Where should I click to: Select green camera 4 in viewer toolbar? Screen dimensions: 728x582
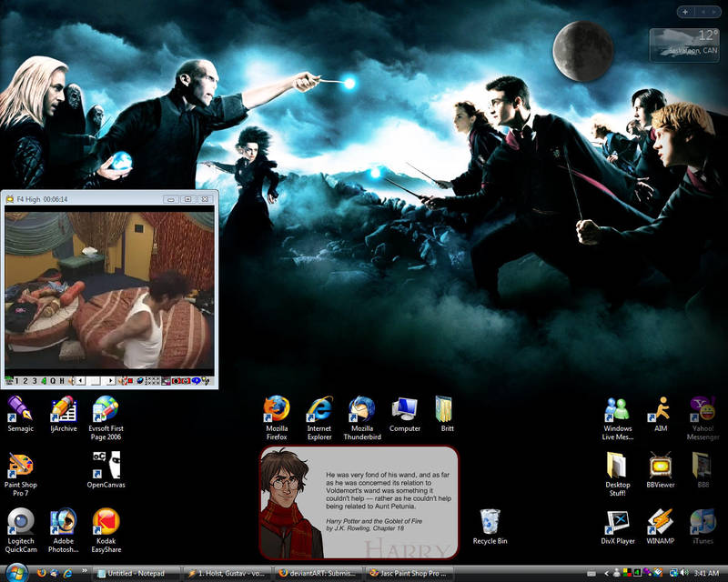(x=44, y=381)
